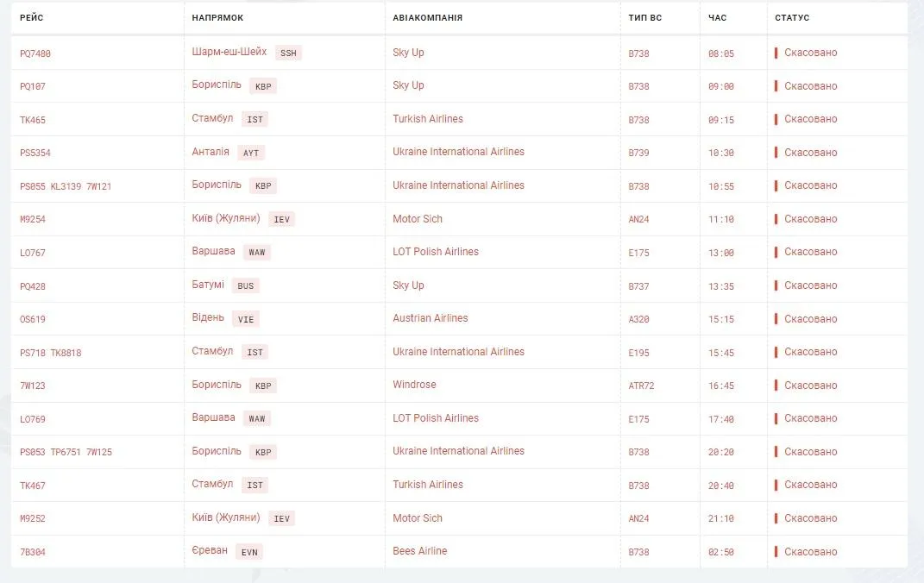Click the VIE airport code badge

click(x=246, y=319)
